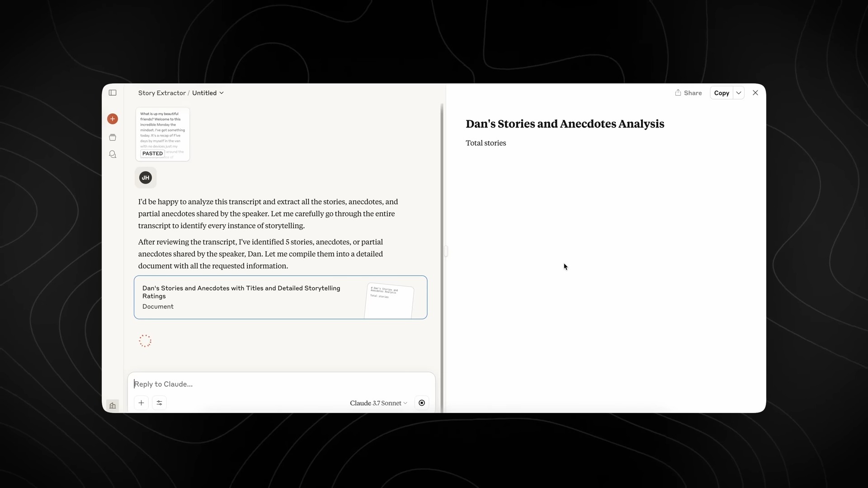
Task: Stop the response generation
Action: 421,403
